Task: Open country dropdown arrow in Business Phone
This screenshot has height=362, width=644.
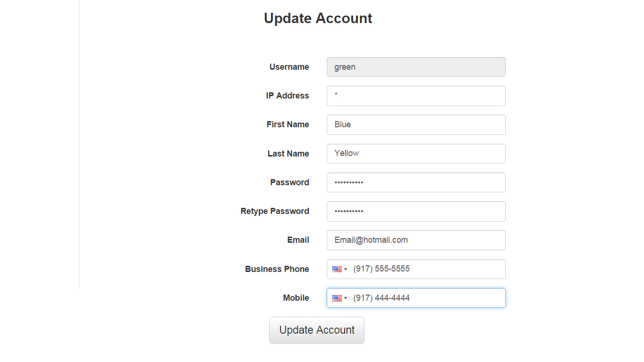Action: (346, 270)
